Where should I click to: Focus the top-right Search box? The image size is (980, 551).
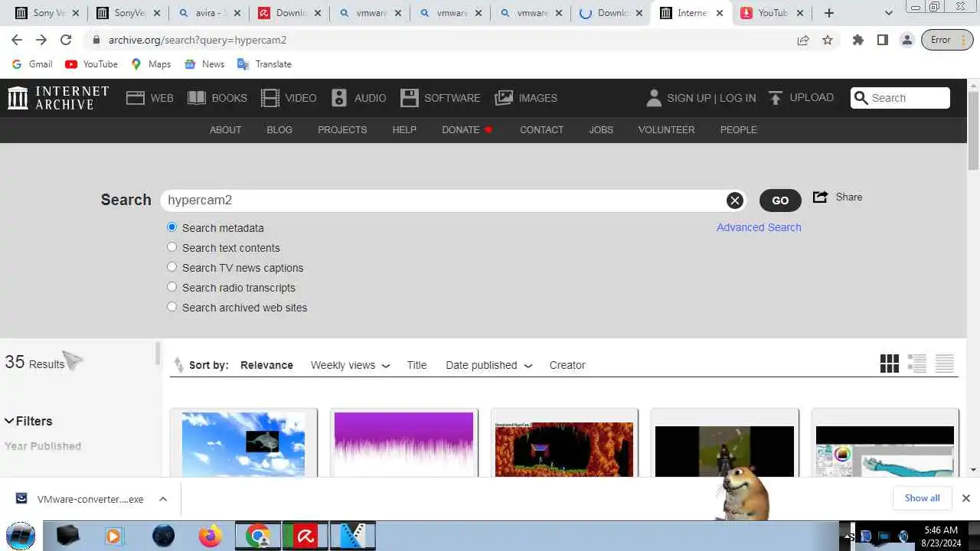click(x=900, y=98)
